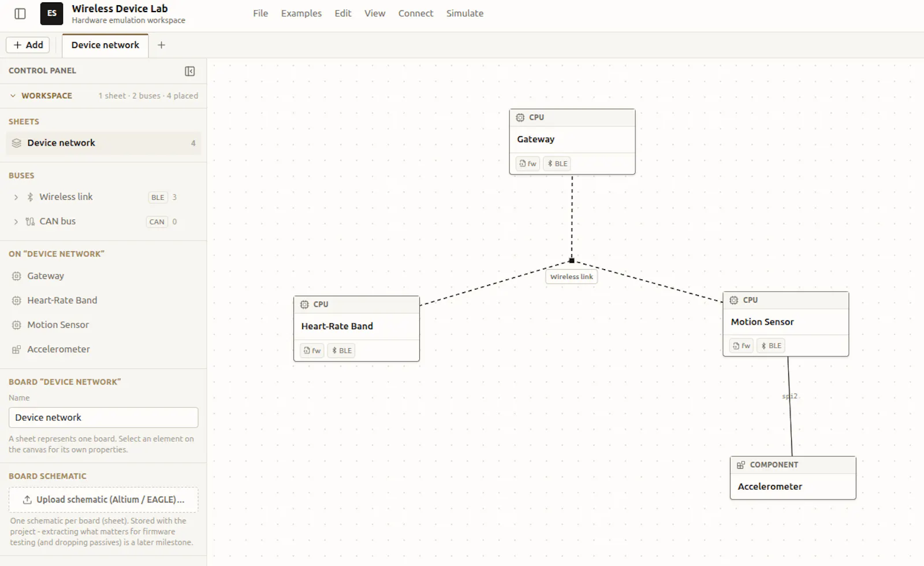Click the fw badge on Gateway node
Viewport: 924px width, 566px height.
[x=527, y=163]
